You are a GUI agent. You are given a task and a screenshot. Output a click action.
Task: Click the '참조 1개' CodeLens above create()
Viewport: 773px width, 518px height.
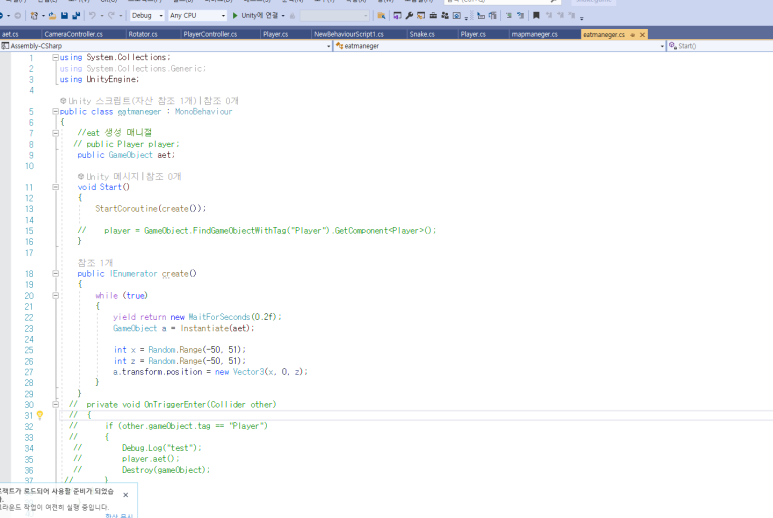tap(95, 263)
